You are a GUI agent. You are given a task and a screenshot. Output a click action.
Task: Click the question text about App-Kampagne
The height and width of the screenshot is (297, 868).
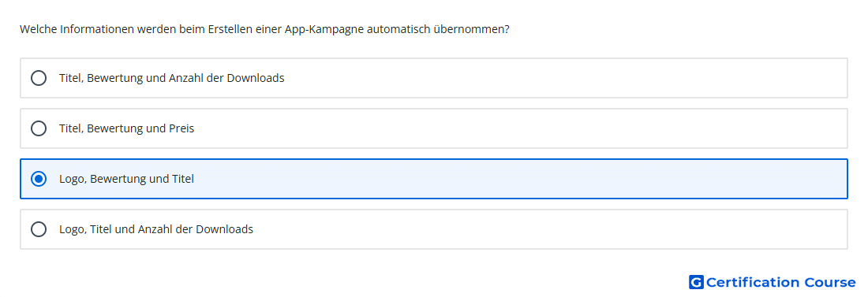264,29
